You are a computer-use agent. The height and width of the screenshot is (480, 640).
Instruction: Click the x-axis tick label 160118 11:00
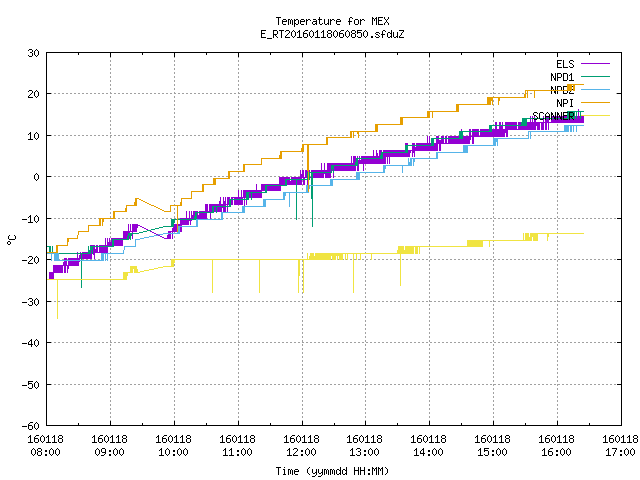[x=238, y=446]
